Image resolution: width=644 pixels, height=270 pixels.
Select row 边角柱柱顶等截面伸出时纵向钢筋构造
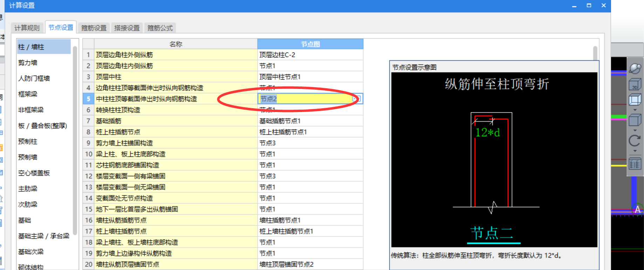coord(176,88)
